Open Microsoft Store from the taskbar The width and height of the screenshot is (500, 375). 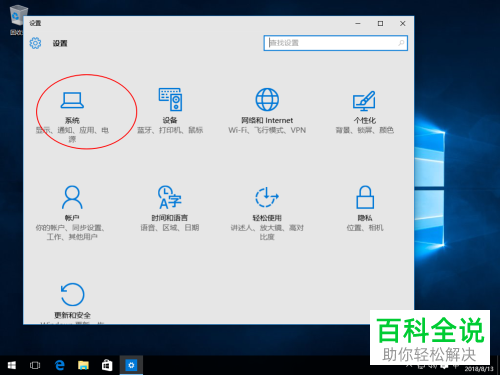point(107,365)
